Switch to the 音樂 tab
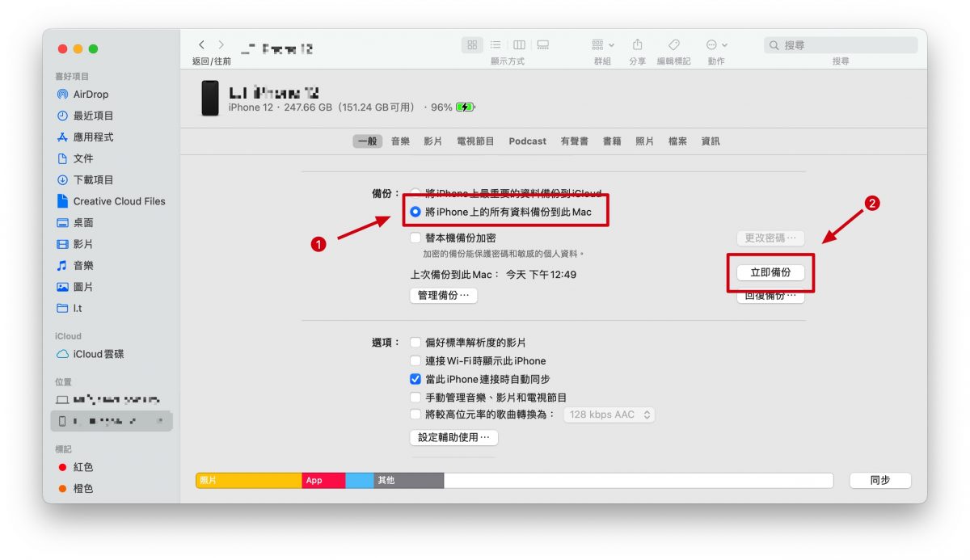 click(x=400, y=141)
